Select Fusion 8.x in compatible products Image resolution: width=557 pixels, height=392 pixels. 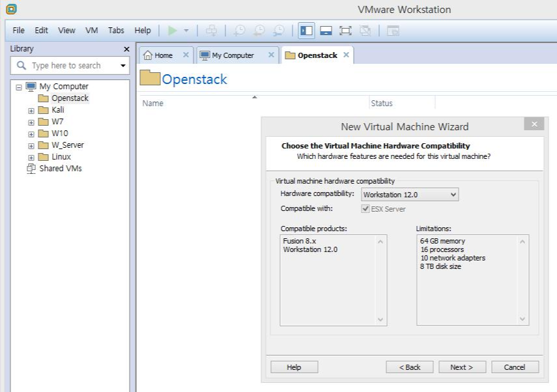click(300, 241)
